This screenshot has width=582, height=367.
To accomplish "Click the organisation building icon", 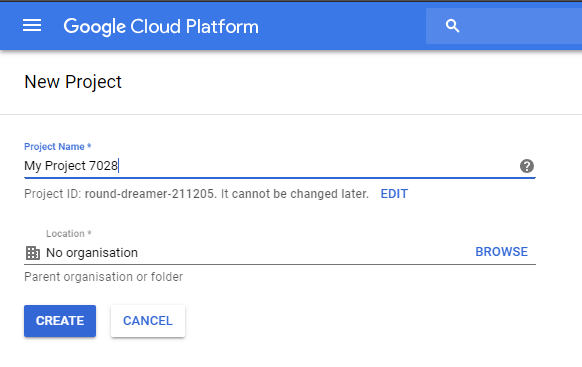I will pos(33,253).
